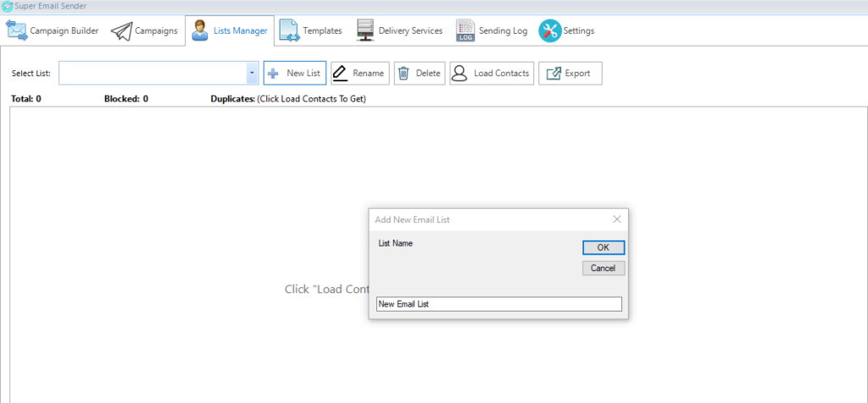This screenshot has height=403, width=868.
Task: Click the List Name text field
Action: click(x=498, y=304)
